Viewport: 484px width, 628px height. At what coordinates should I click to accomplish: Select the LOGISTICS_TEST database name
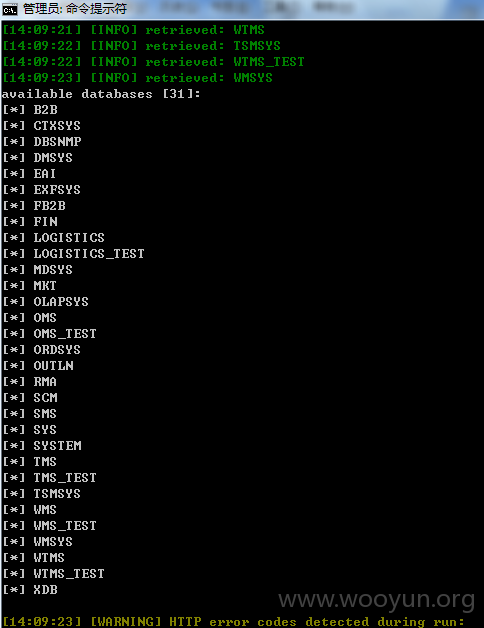pos(89,254)
